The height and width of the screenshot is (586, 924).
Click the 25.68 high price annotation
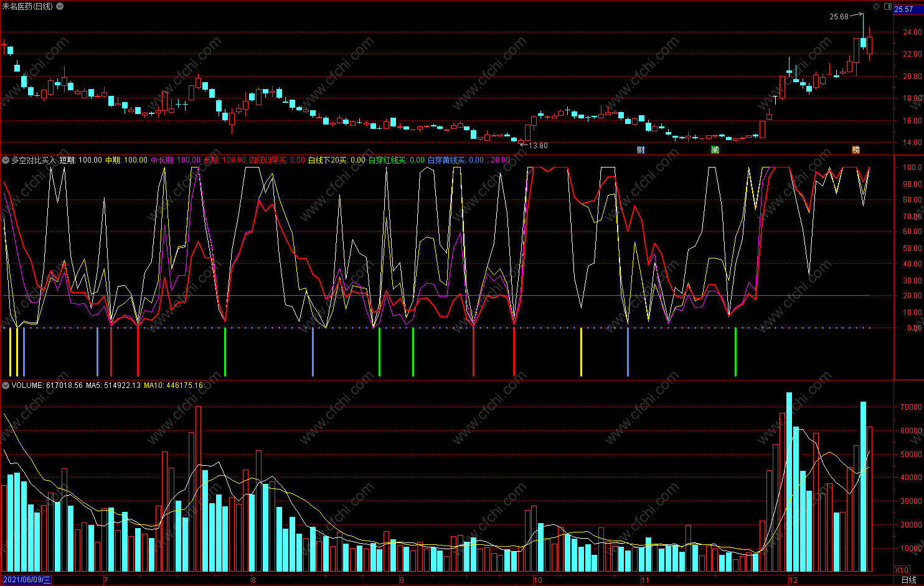(839, 17)
